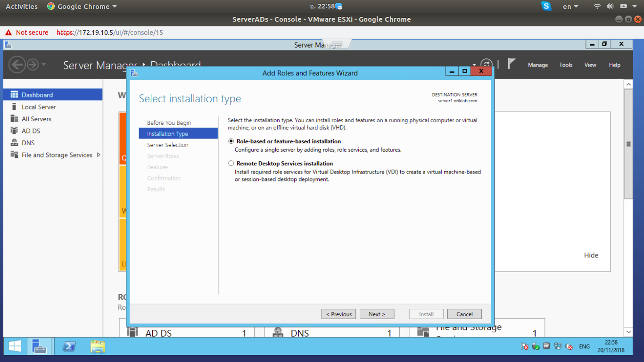644x362 pixels.
Task: Open GNOME Activities overview
Action: coord(22,7)
